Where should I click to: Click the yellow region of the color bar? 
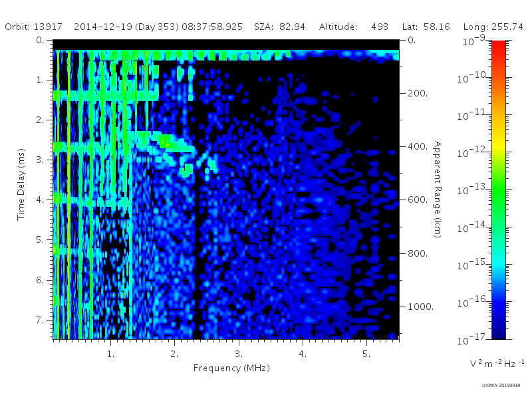coord(499,144)
